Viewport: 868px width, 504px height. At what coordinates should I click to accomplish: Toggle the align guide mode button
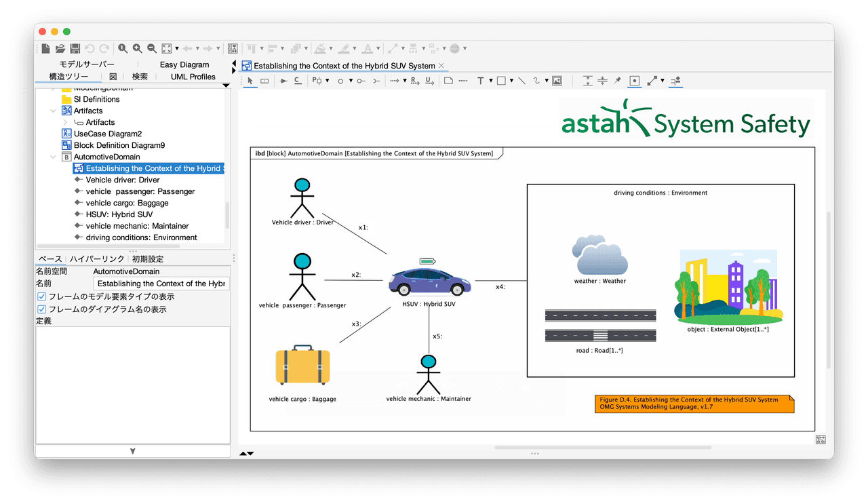675,81
